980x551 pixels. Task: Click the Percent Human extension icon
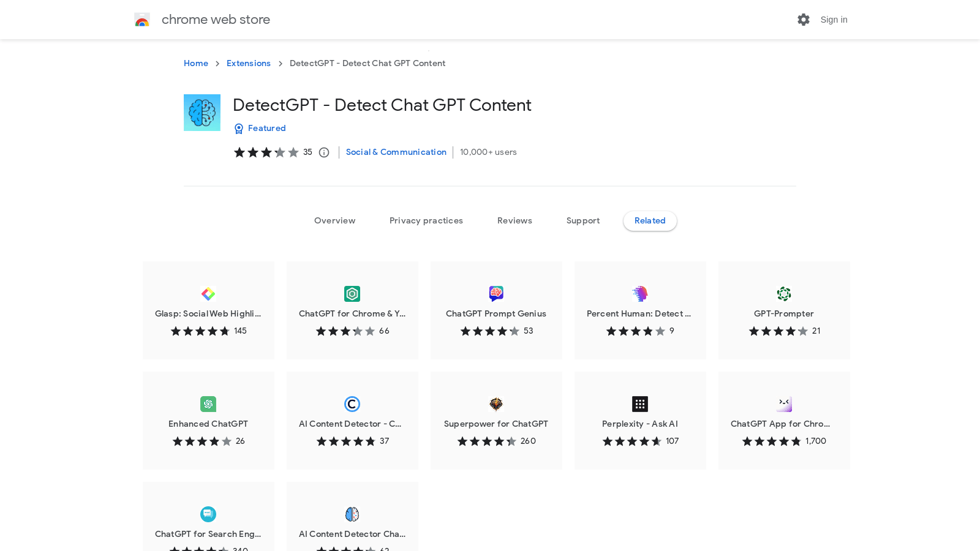[640, 294]
